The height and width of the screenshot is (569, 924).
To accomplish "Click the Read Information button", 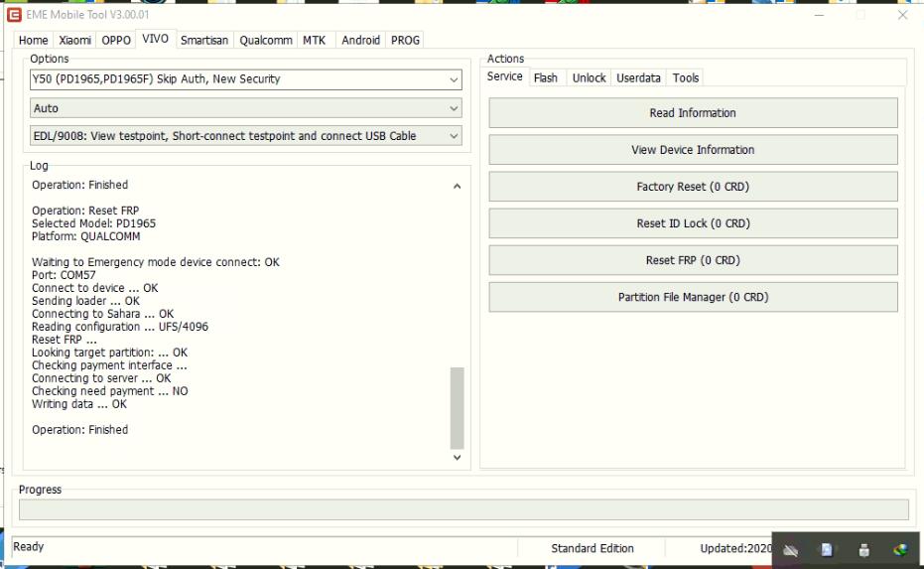I will point(693,112).
